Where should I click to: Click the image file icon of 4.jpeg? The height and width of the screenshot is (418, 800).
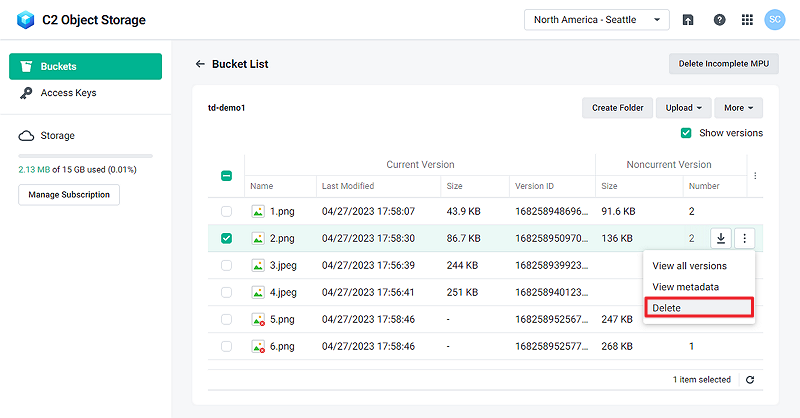coord(258,292)
